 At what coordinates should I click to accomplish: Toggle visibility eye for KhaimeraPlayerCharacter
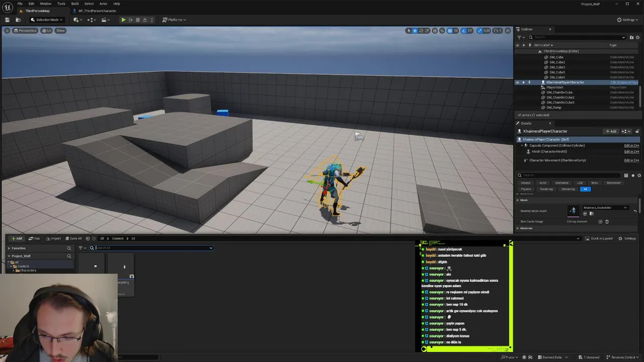click(x=517, y=82)
